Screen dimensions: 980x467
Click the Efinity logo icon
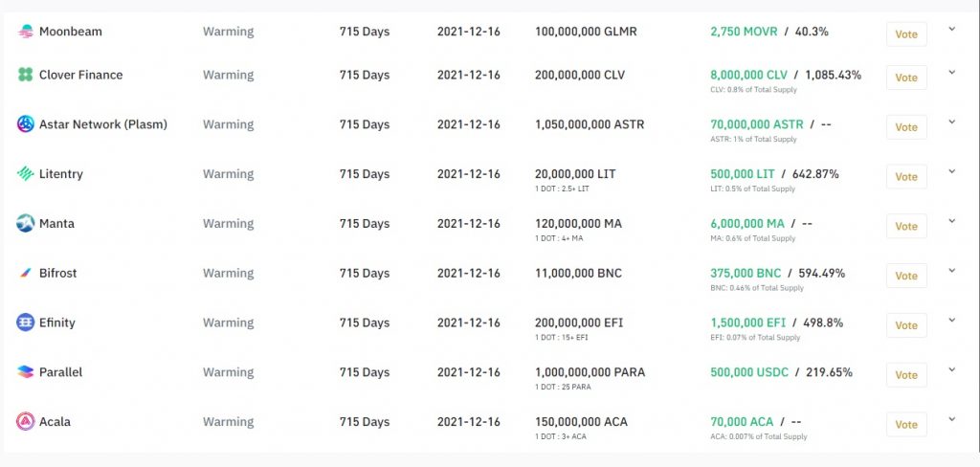(x=26, y=322)
